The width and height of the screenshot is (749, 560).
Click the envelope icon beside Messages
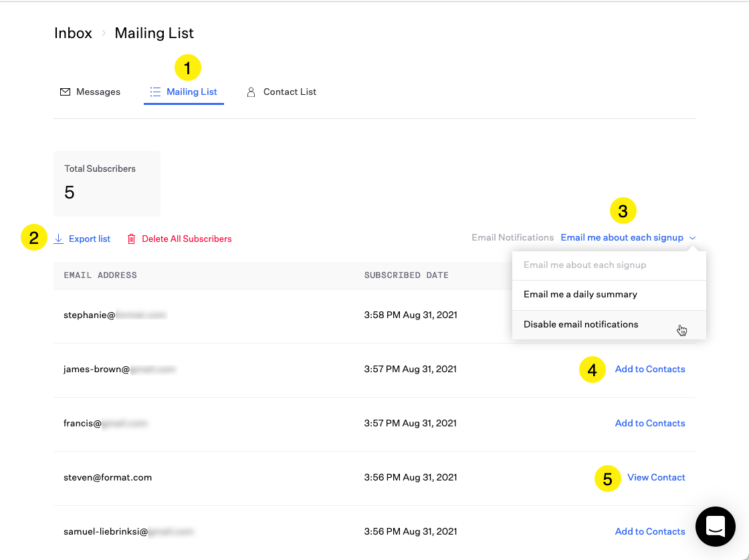pyautogui.click(x=65, y=92)
